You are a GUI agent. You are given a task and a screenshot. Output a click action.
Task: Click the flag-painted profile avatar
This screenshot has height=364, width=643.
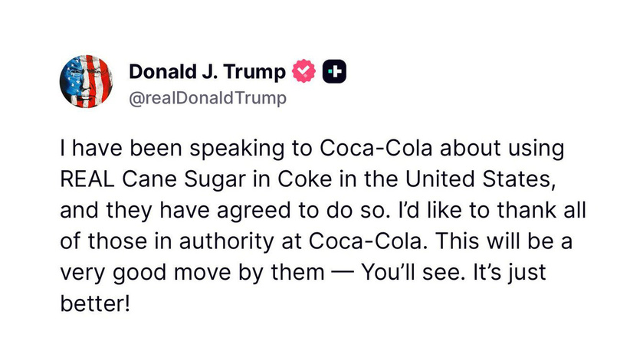tap(87, 81)
